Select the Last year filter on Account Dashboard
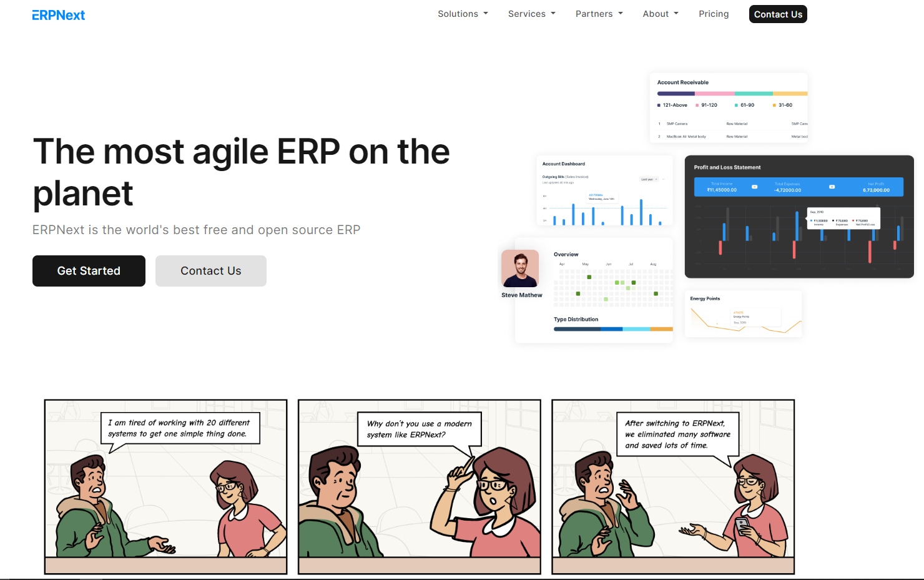Viewport: 924px width, 580px height. 649,179
